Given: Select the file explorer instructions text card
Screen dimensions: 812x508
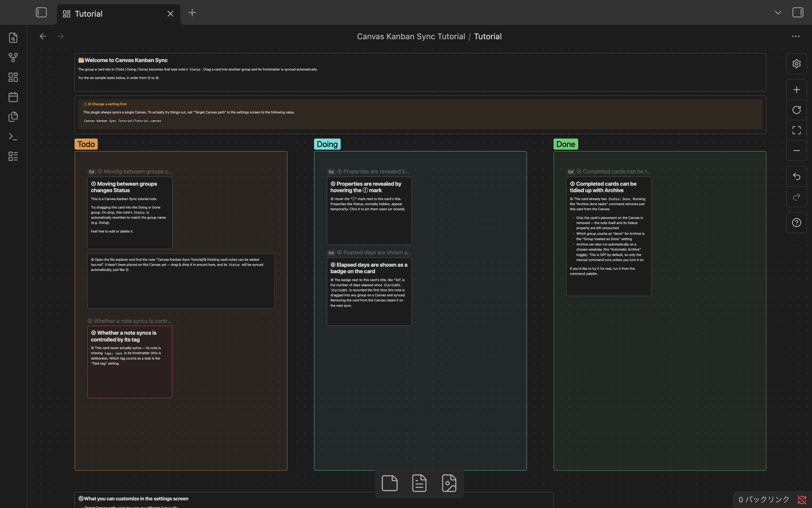Looking at the screenshot, I should (181, 281).
